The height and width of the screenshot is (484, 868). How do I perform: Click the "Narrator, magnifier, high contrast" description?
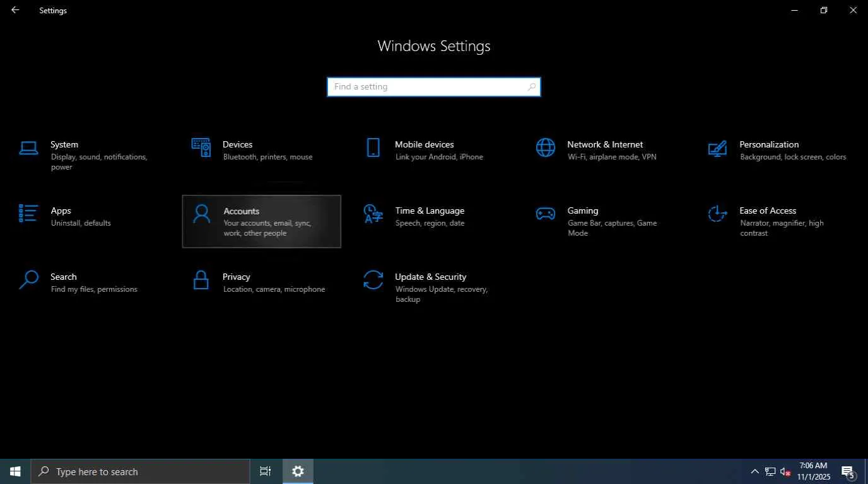click(782, 228)
